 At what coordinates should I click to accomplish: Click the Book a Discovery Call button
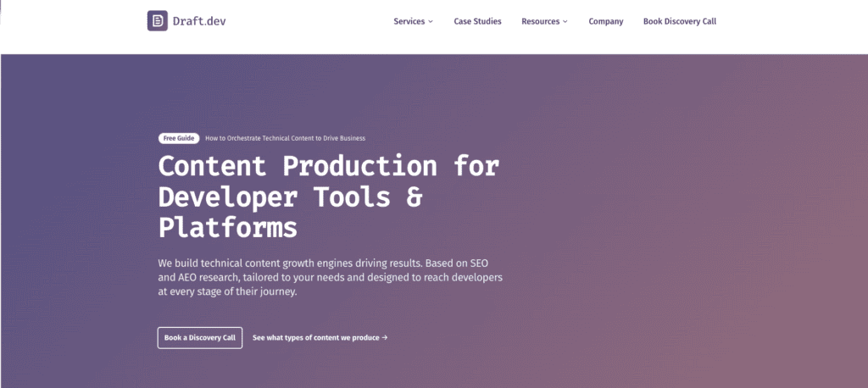coord(200,338)
